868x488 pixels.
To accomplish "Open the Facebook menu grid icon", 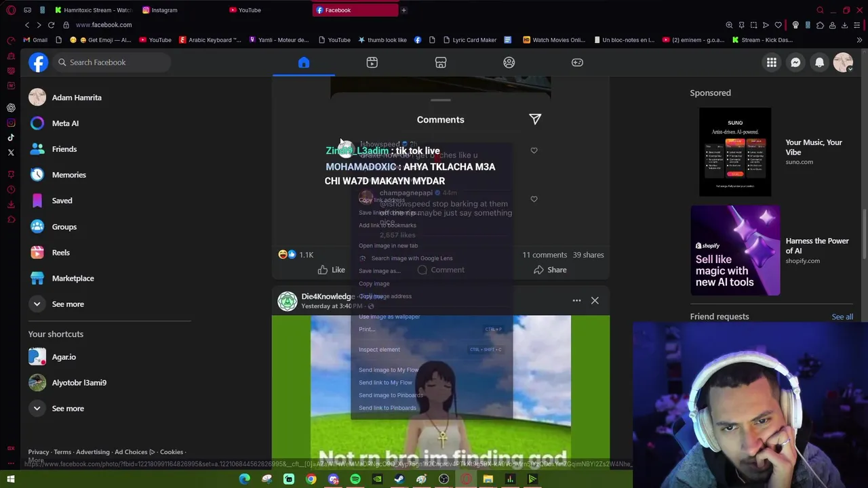I will [x=772, y=62].
